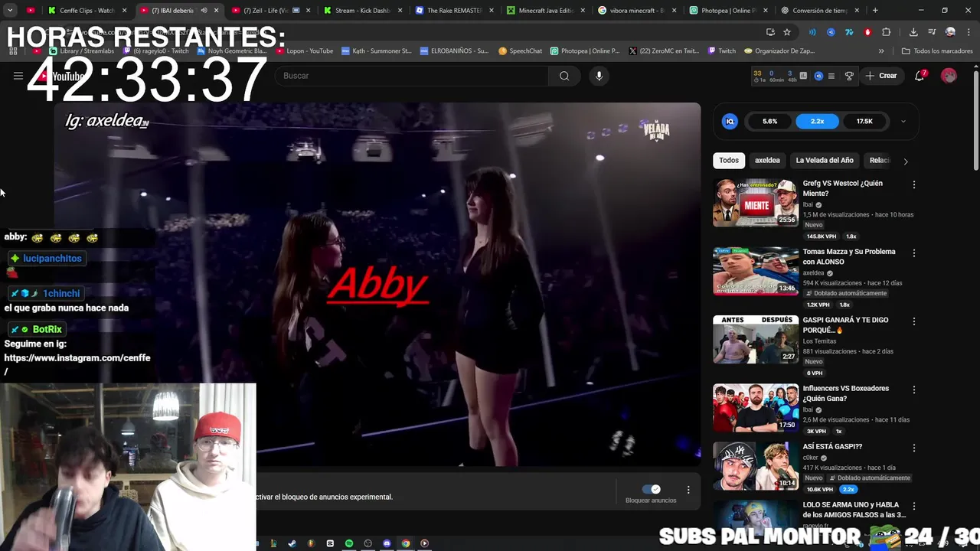The image size is (980, 551).
Task: Select the Todos filter chip
Action: click(x=729, y=161)
